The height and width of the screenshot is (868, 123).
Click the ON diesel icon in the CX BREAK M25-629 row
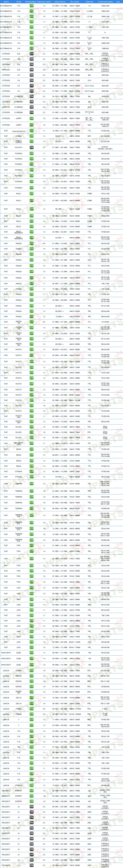(x=31, y=96)
